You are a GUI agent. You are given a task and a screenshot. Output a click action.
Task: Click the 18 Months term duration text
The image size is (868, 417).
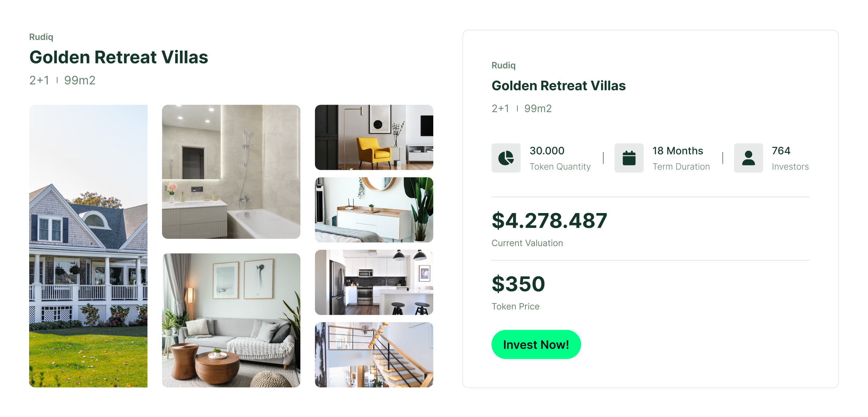tap(678, 151)
